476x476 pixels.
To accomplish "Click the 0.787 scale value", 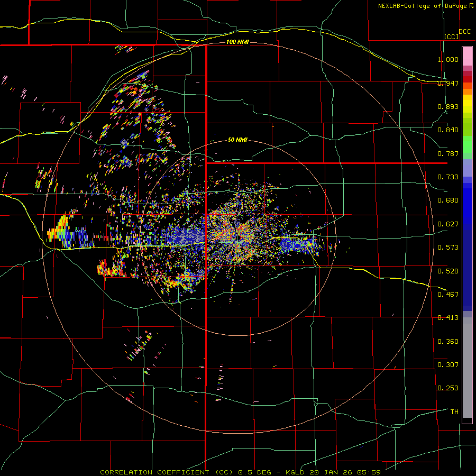I will pos(448,153).
